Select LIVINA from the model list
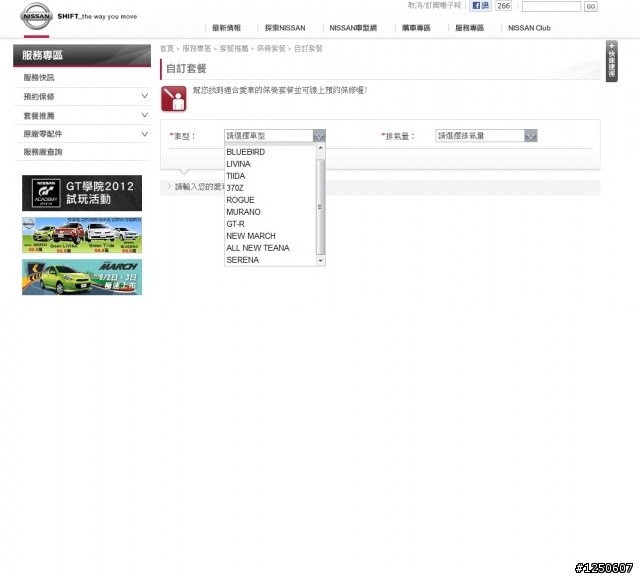 pos(270,164)
